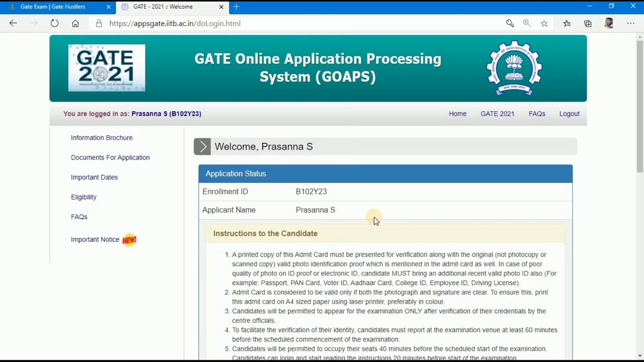644x362 pixels.
Task: Open Documents For Application link
Action: 110,157
